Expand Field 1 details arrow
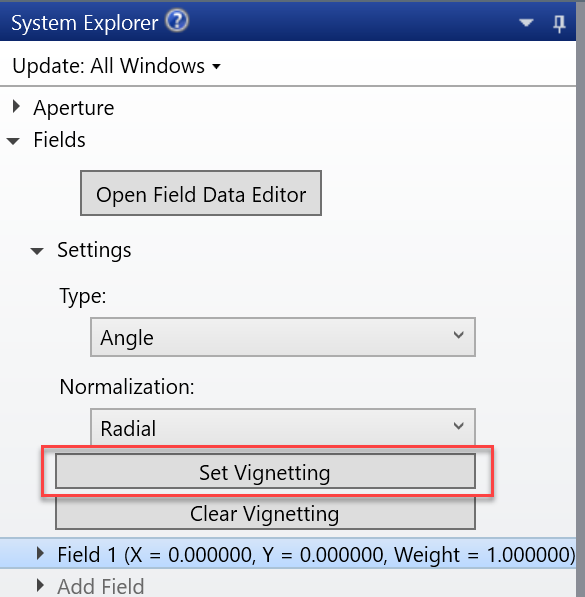The image size is (585, 597). (40, 553)
